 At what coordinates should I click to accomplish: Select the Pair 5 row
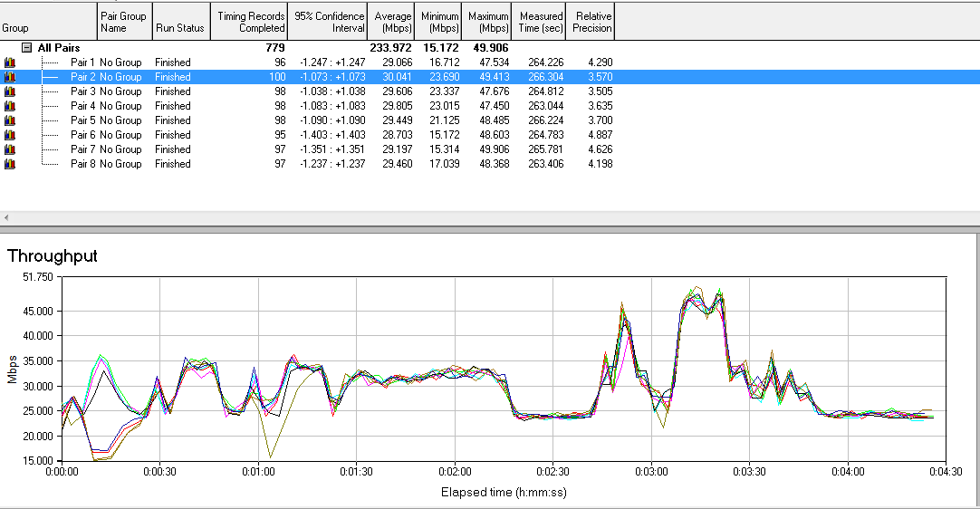point(490,120)
